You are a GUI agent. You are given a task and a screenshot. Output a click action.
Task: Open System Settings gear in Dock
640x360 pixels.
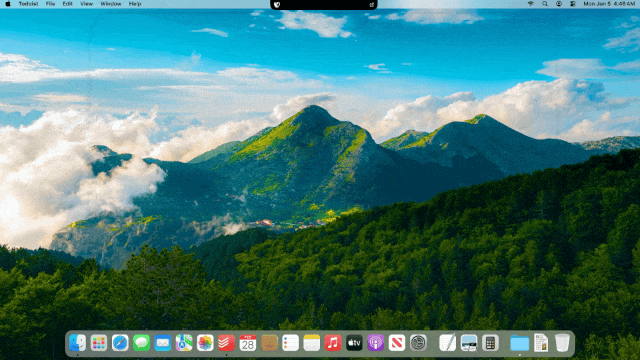coord(418,343)
